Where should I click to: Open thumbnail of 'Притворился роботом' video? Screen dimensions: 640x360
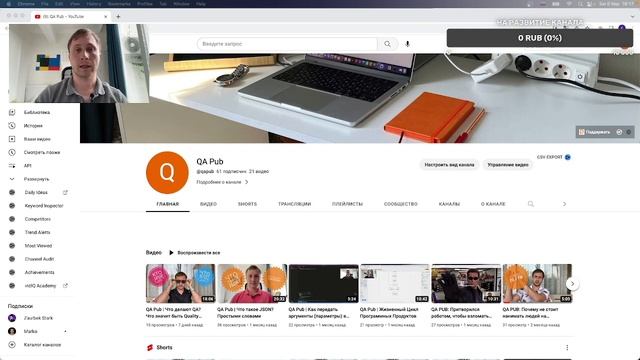pyautogui.click(x=466, y=283)
